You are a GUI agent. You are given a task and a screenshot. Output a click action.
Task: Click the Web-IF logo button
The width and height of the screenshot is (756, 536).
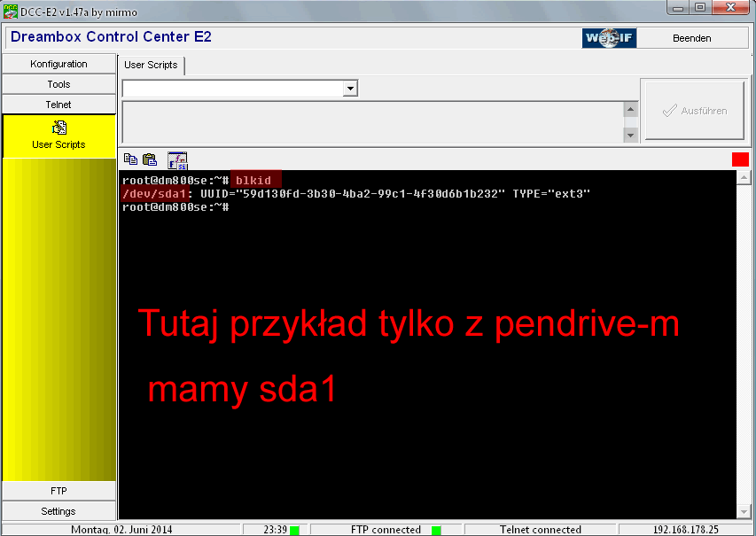click(x=608, y=38)
